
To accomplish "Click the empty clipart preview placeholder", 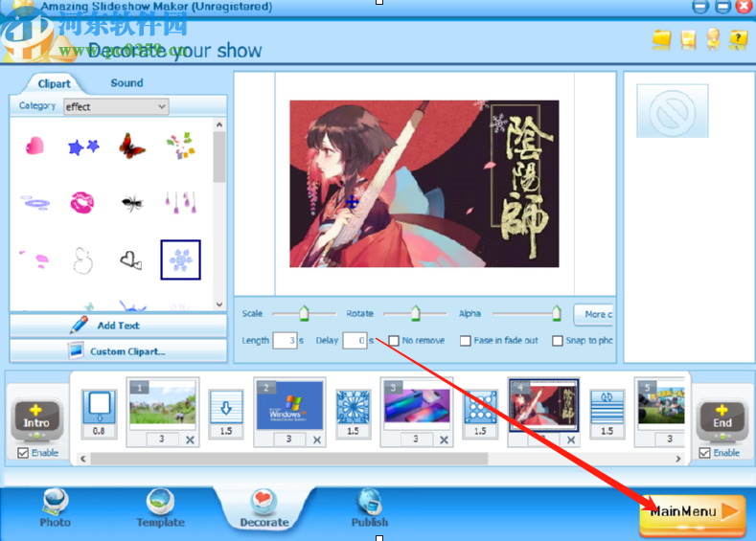I will point(672,111).
